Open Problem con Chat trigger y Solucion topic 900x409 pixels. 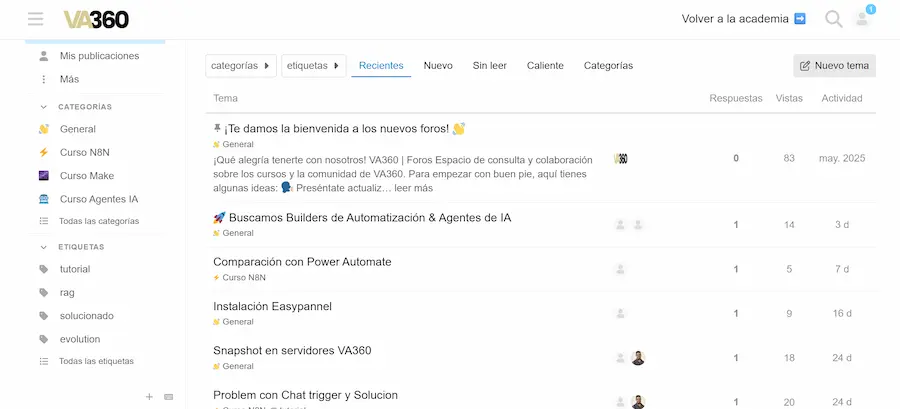pos(305,395)
